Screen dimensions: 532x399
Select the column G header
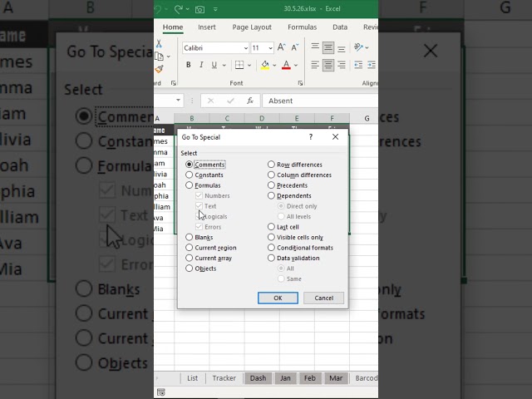pos(367,118)
